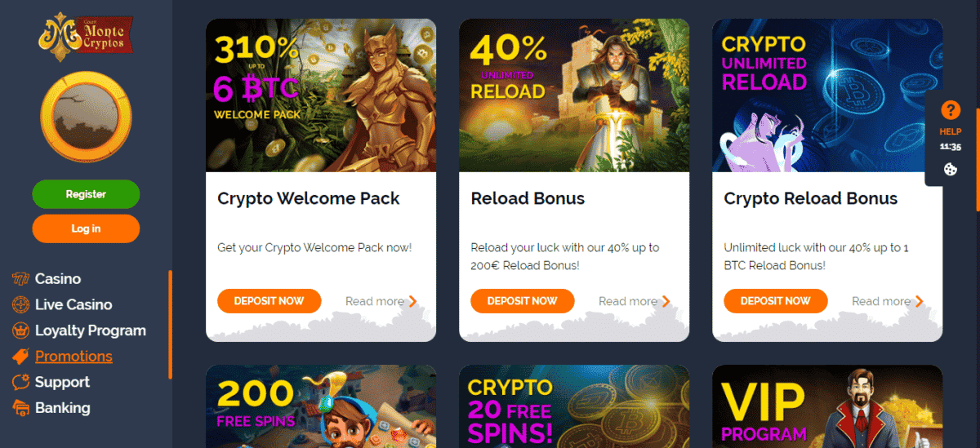Click the orange sidebar scrollbar
This screenshot has height=448, width=980.
tap(170, 325)
